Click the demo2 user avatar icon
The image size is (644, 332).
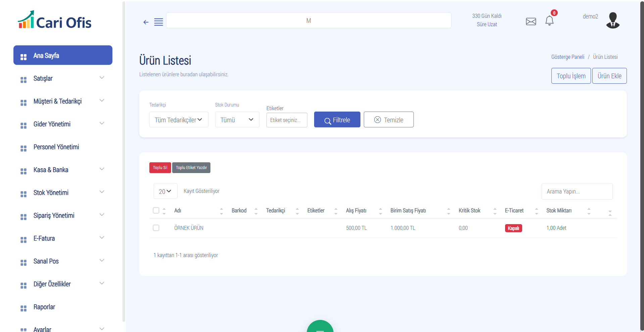[x=612, y=20]
